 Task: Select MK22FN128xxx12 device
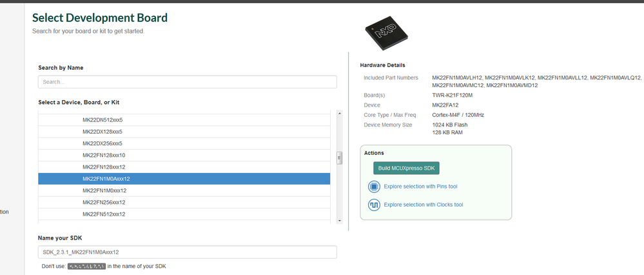point(184,167)
